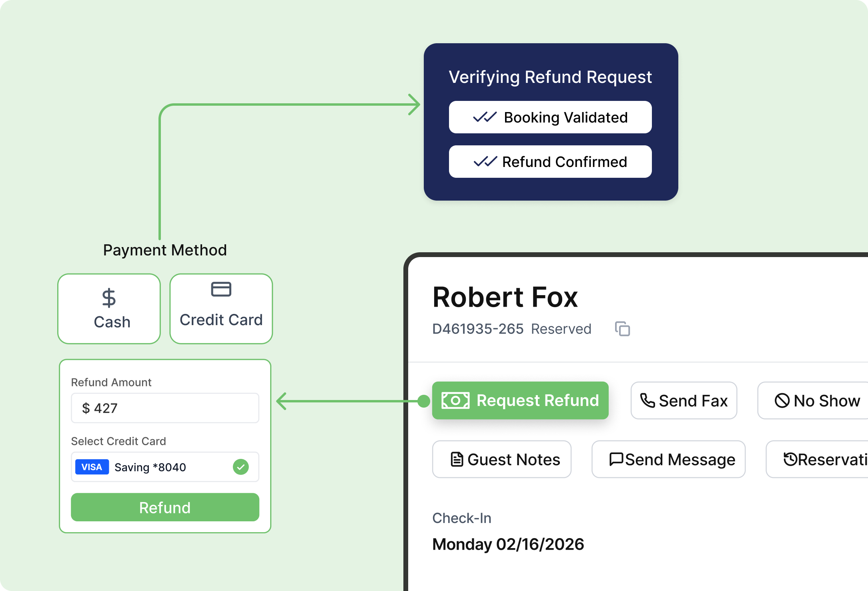Click the Reserved status label
This screenshot has width=868, height=591.
(561, 329)
